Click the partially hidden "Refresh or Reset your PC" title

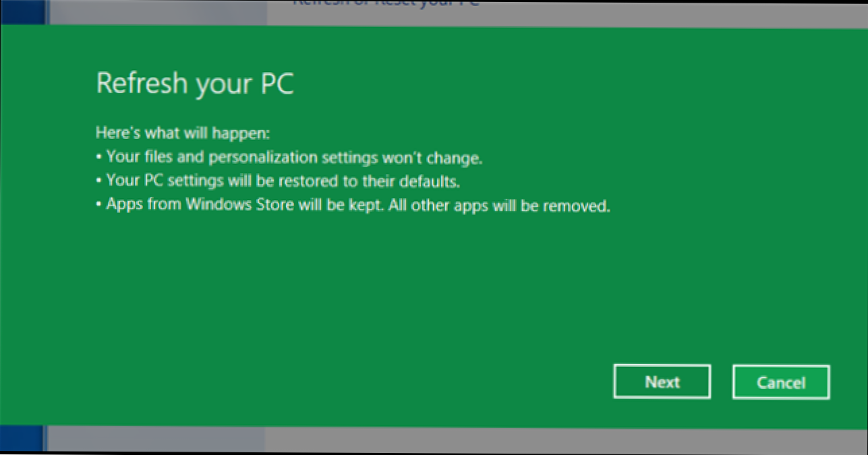(384, 4)
